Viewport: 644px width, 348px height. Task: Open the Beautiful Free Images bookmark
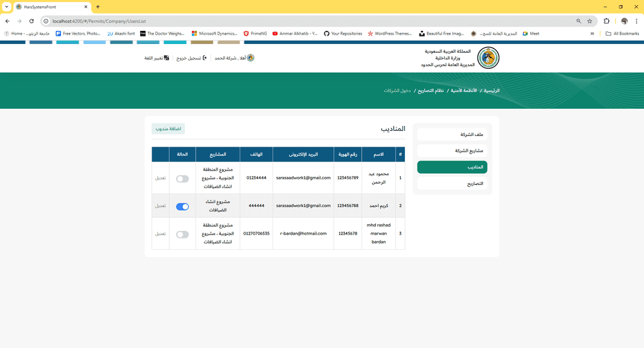pos(441,34)
